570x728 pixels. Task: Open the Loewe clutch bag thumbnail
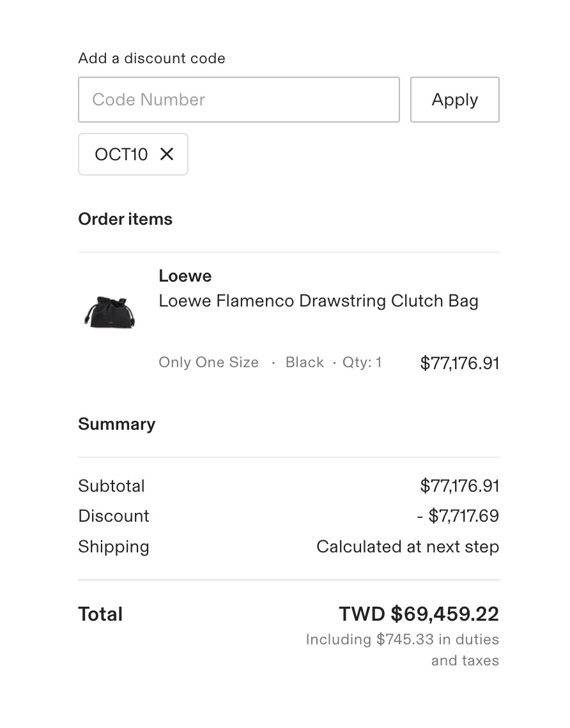[110, 312]
